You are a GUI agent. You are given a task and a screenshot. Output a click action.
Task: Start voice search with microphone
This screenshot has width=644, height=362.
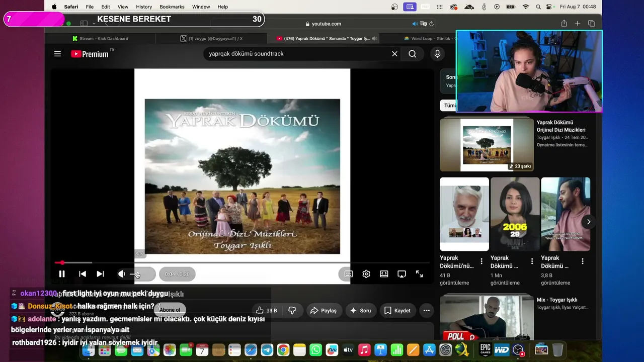pos(437,54)
